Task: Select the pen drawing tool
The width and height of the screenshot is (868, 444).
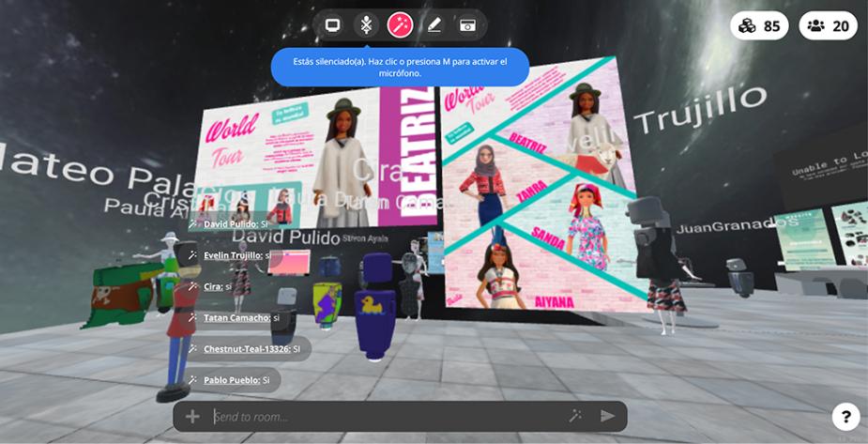Action: pos(434,25)
